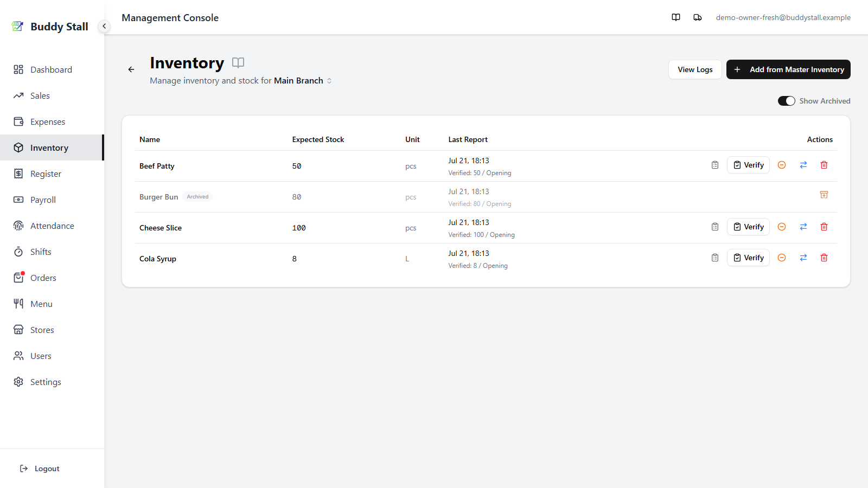Click the delivery truck icon in top bar
Screen dimensions: 868x488
coord(698,17)
